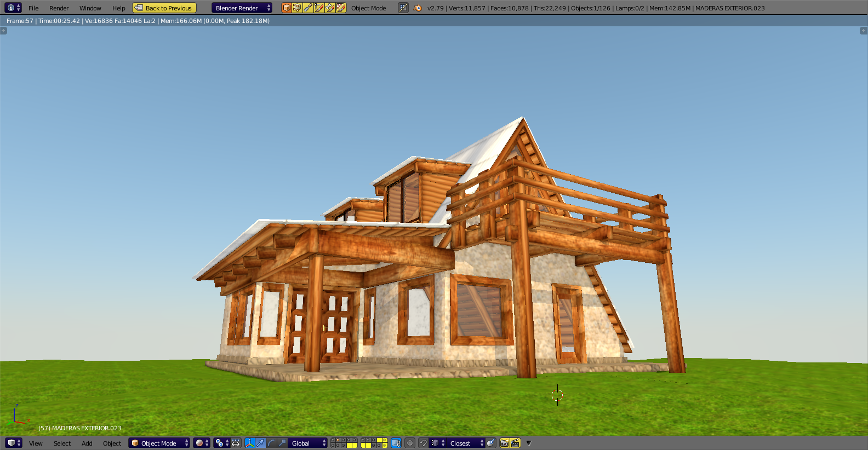Open the Global transform orientation dropdown
Viewport: 868px width, 450px height.
pos(307,443)
